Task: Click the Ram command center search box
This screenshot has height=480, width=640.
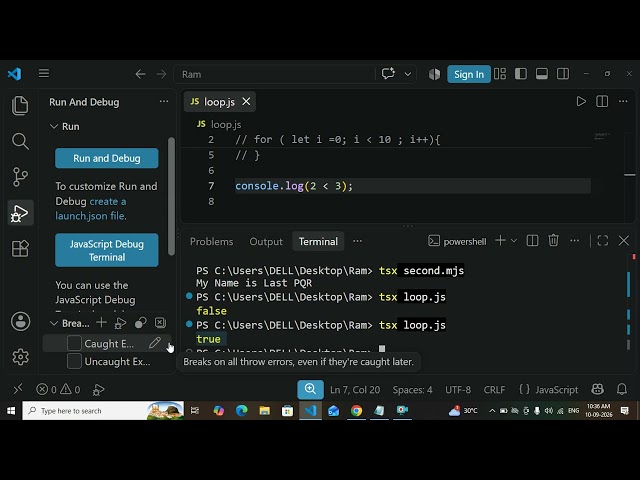Action: [274, 74]
